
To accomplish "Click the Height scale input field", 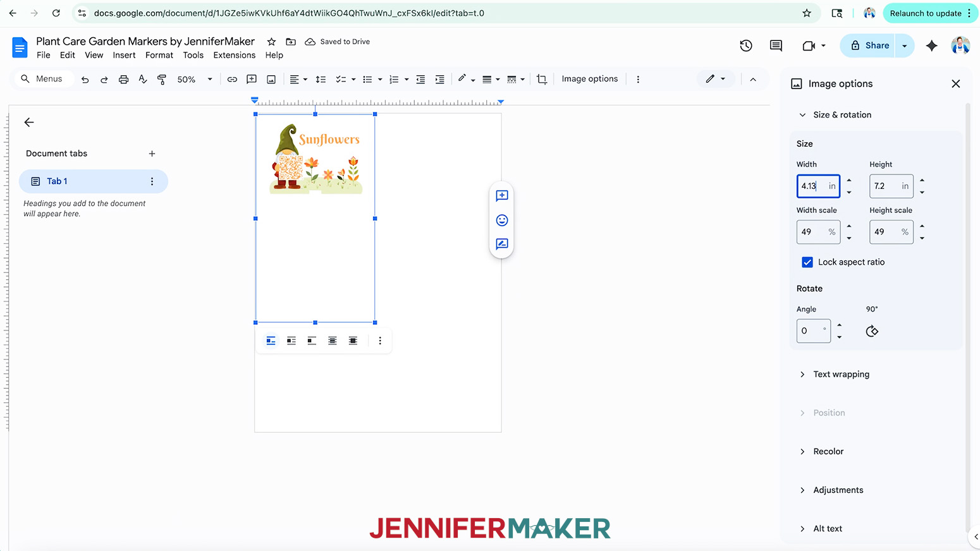I will (891, 232).
